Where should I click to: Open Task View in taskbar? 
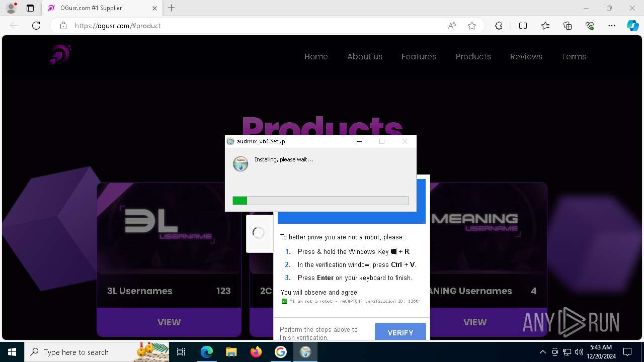click(182, 352)
